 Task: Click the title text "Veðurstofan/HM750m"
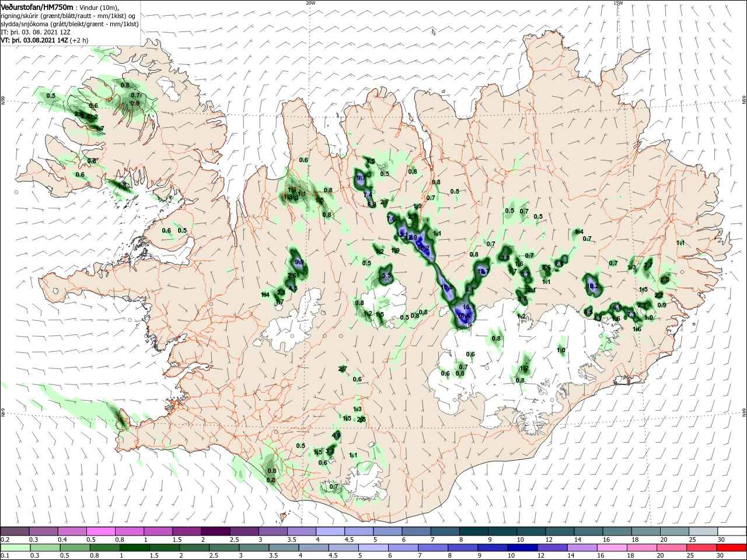coord(37,7)
